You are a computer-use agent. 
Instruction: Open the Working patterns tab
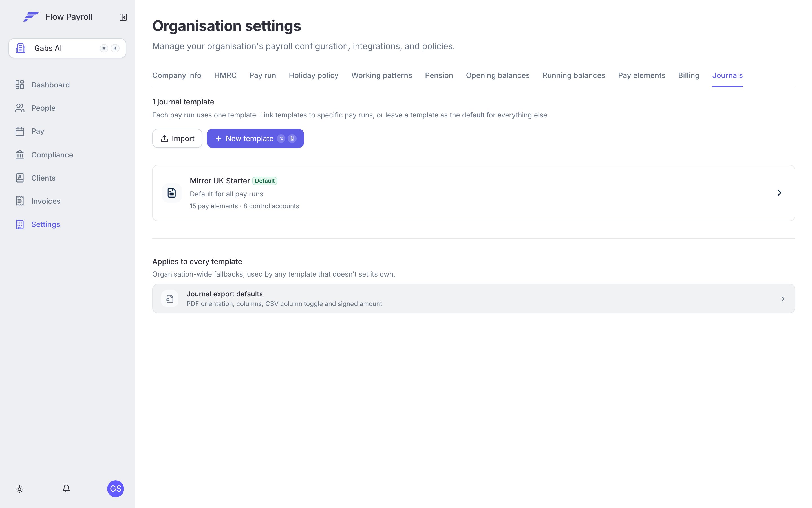tap(381, 75)
